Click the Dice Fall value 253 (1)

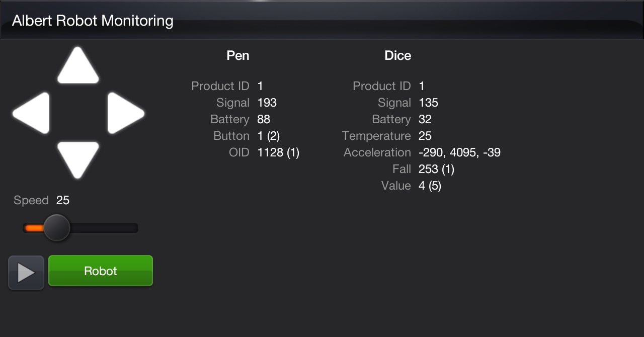(436, 169)
